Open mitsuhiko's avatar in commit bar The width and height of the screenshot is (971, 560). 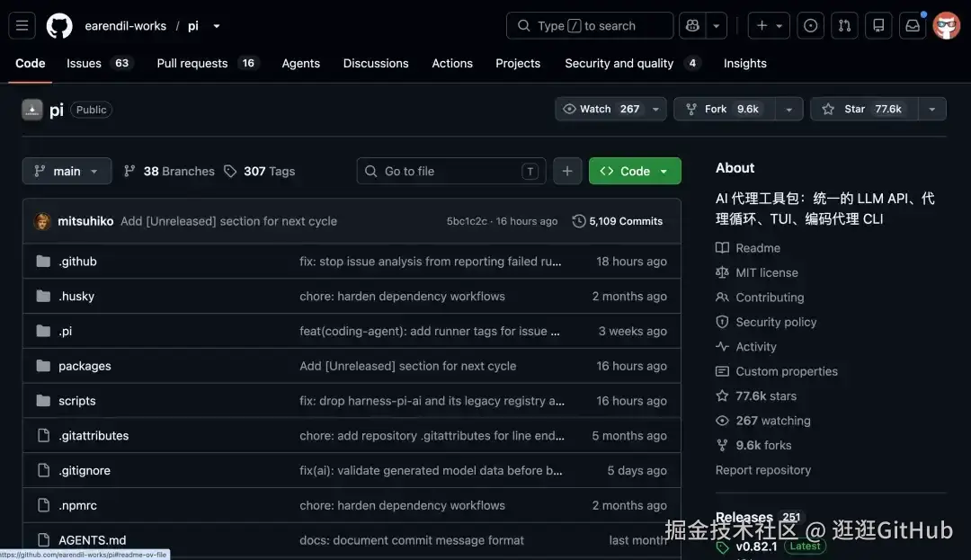pos(42,221)
